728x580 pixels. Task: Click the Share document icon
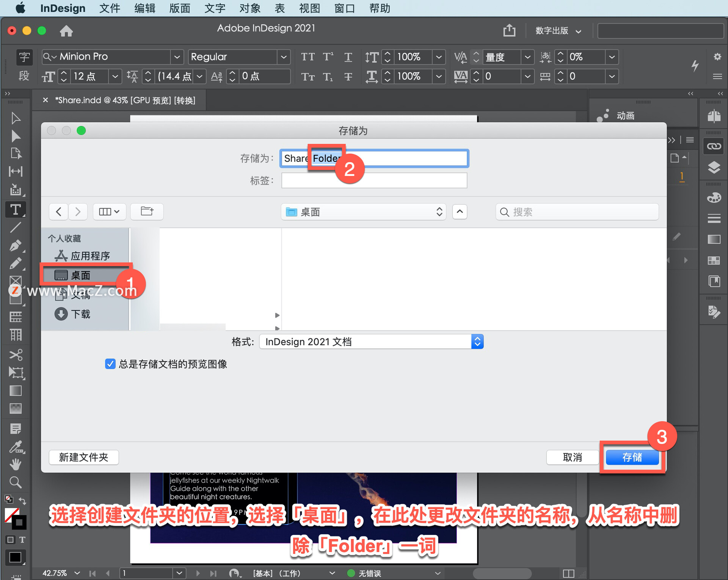pos(509,30)
